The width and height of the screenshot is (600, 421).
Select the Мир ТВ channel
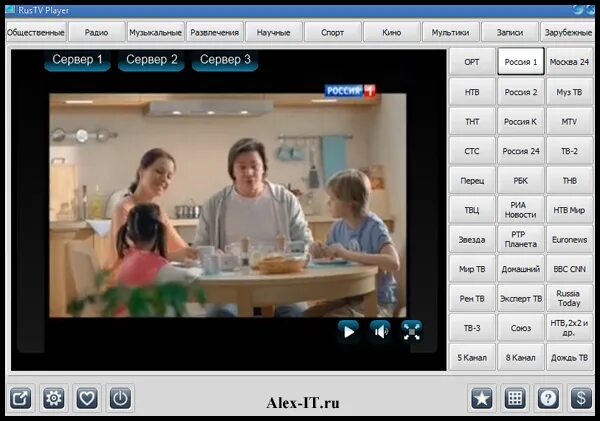point(472,269)
